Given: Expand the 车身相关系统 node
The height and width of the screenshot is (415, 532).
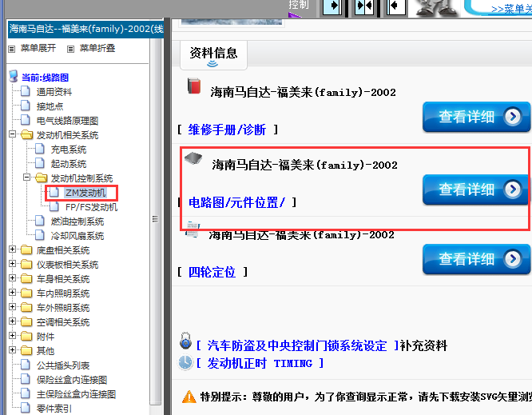Looking at the screenshot, I should coord(12,277).
